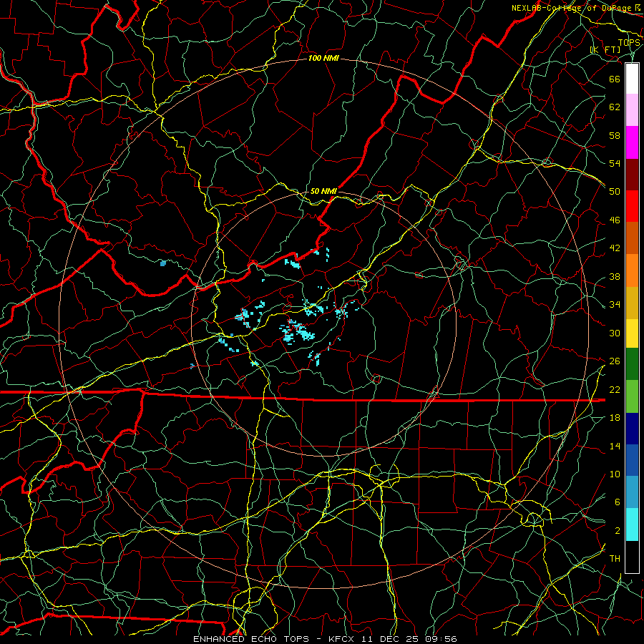Click the 66 legend value
Image resolution: width=644 pixels, height=644 pixels.
615,79
